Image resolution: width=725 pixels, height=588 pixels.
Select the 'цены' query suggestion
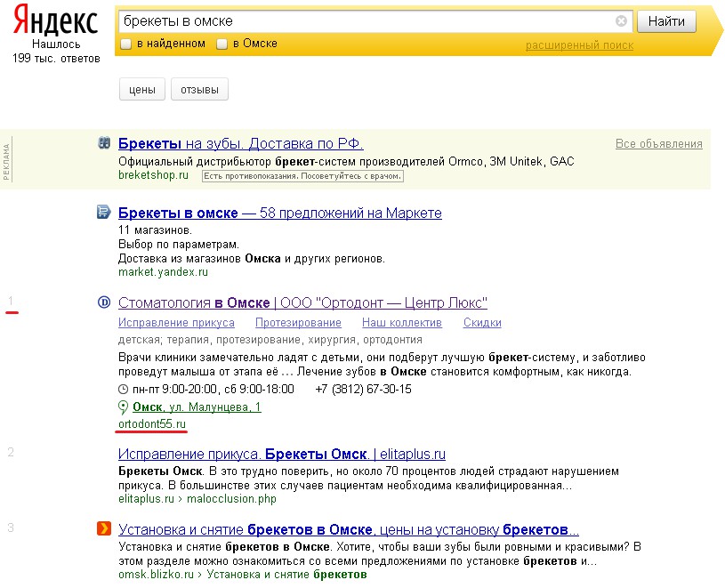tap(142, 89)
